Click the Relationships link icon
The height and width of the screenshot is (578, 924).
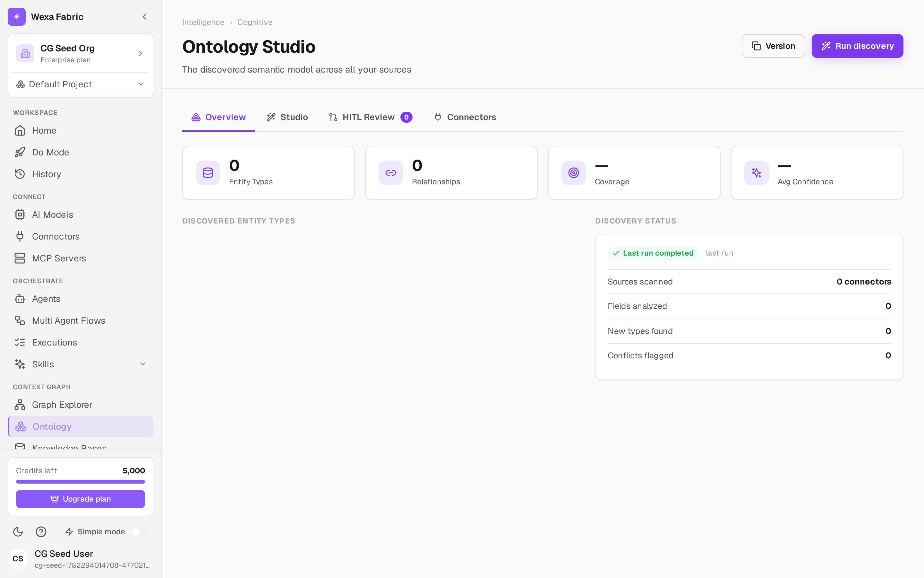390,173
